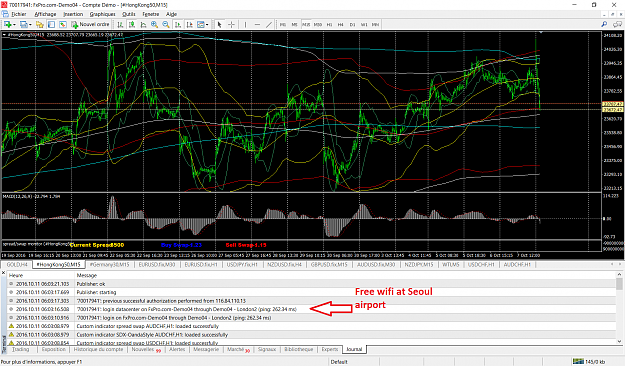Switch chart to line chart type
The height and width of the screenshot is (366, 625).
(x=143, y=25)
